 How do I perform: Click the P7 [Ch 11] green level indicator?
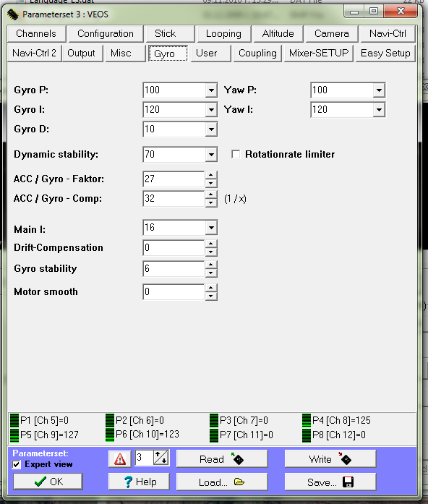pos(214,435)
